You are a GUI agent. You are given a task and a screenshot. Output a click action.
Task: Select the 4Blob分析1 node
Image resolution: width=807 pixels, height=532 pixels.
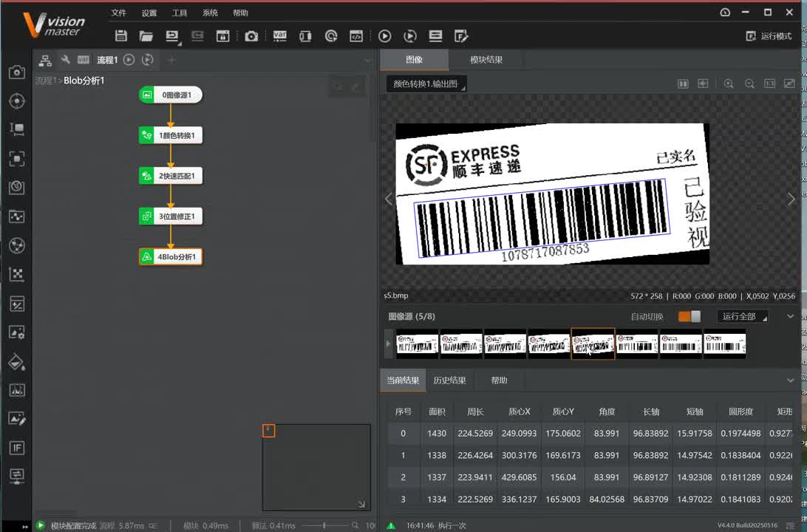pyautogui.click(x=171, y=256)
